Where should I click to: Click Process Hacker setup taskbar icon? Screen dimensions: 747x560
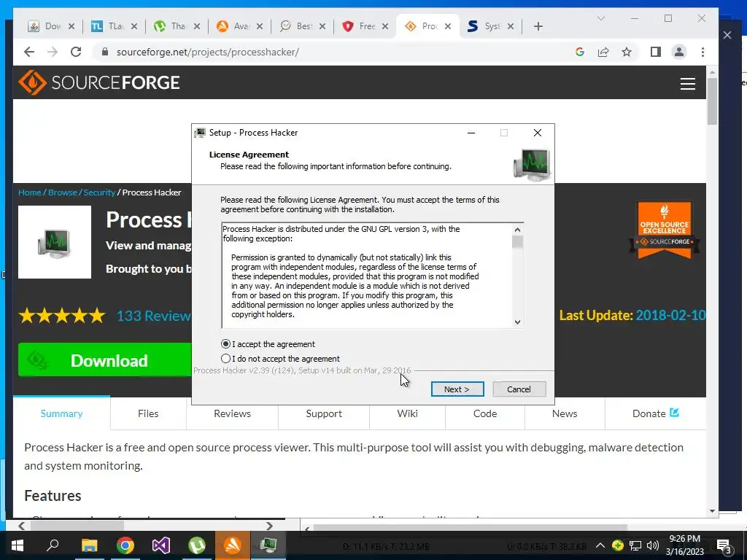click(x=268, y=545)
